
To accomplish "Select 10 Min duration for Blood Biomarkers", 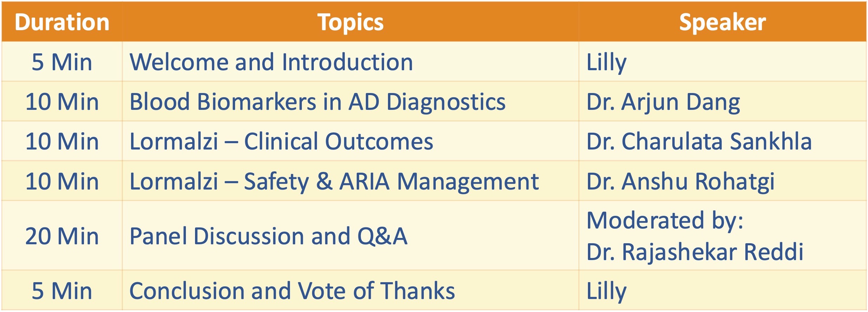I will [x=62, y=101].
